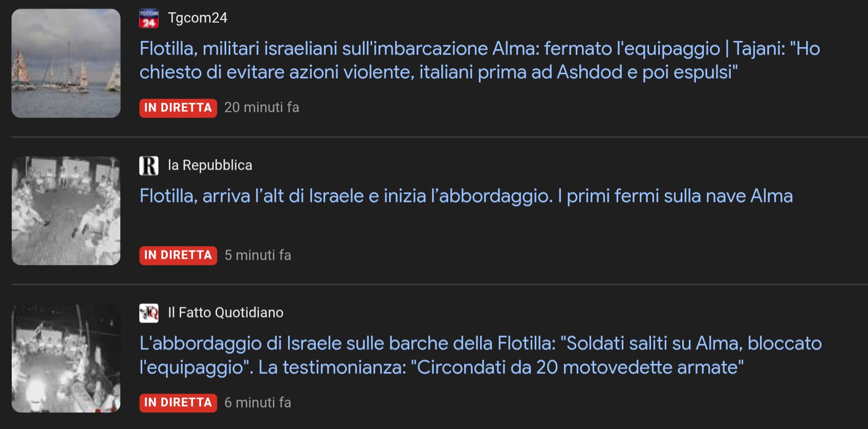Click the Il Fatto Quotidiano publisher icon
The width and height of the screenshot is (868, 429).
tap(149, 312)
